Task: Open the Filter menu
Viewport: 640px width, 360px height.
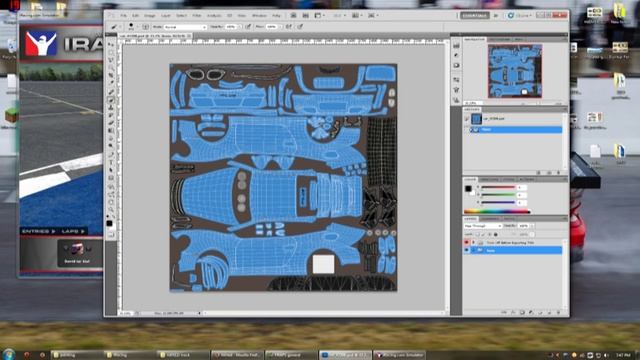Action: 197,16
